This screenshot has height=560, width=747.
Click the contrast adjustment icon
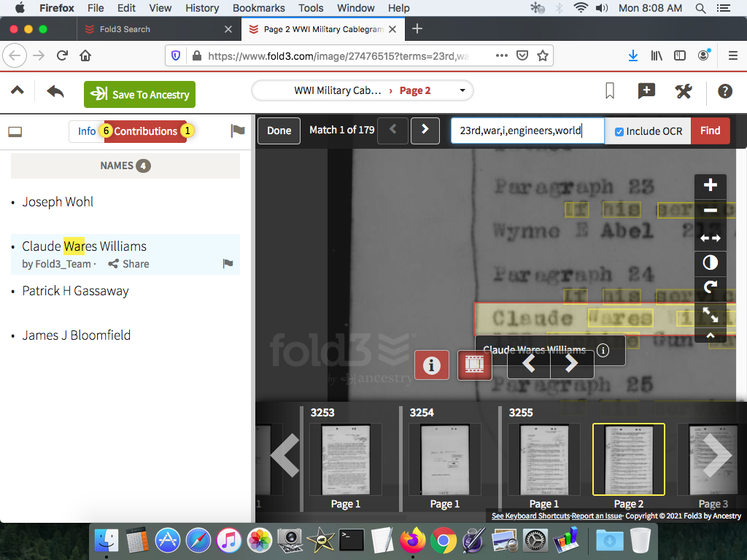click(x=710, y=262)
